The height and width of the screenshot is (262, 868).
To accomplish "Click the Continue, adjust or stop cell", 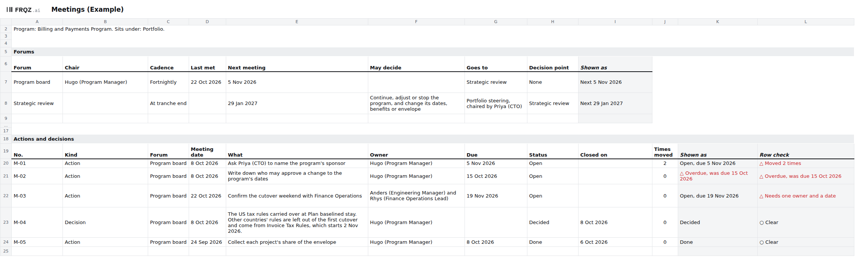I will click(x=416, y=104).
